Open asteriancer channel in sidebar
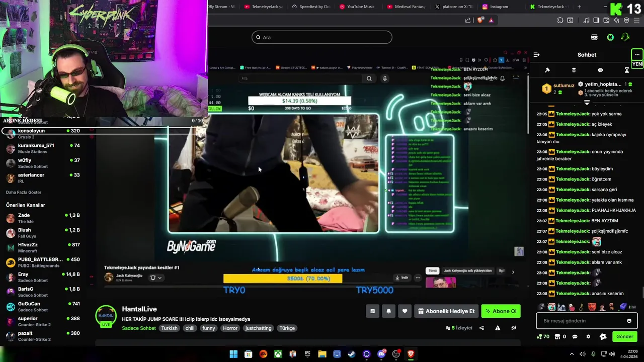 pyautogui.click(x=43, y=178)
